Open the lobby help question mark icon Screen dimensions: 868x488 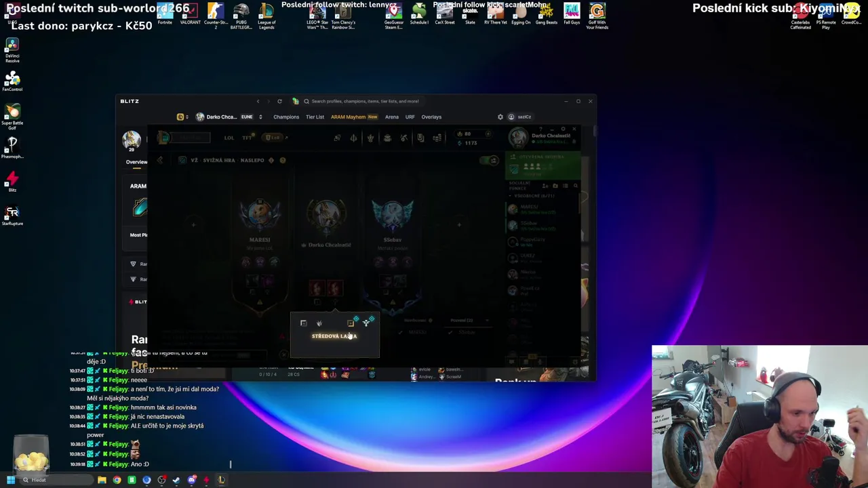point(283,160)
